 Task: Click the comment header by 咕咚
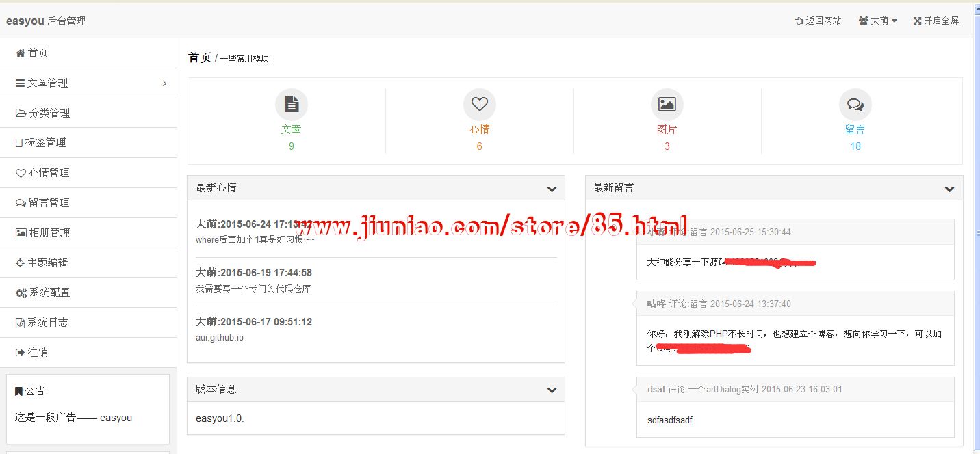pyautogui.click(x=795, y=304)
